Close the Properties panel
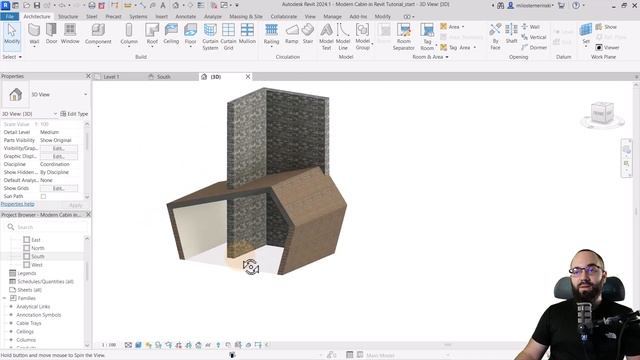This screenshot has height=360, width=640. (x=88, y=76)
